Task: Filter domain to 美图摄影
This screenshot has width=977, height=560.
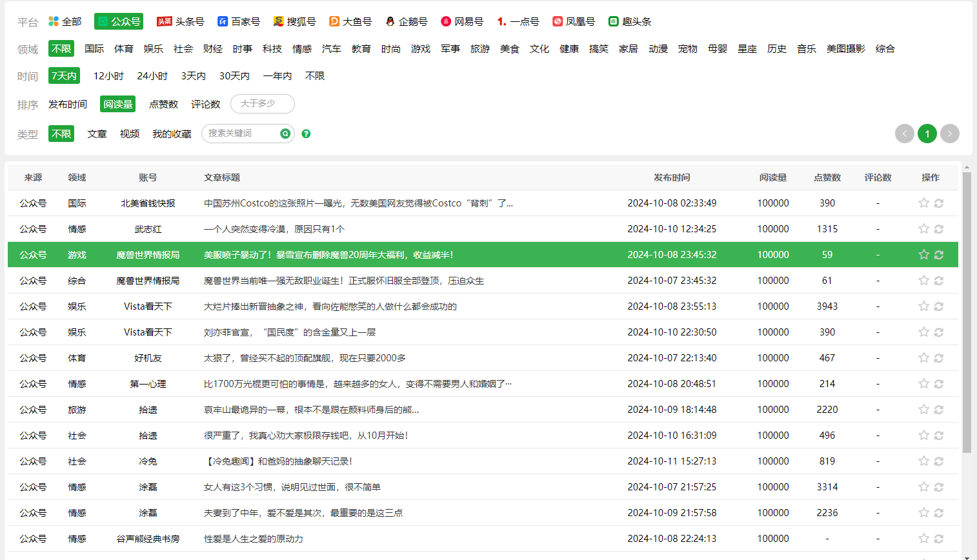Action: pyautogui.click(x=846, y=48)
